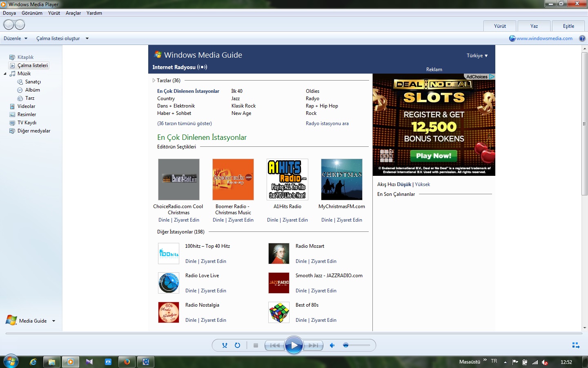Viewport: 588px width, 368px height.
Task: Skip to the next track
Action: (314, 346)
